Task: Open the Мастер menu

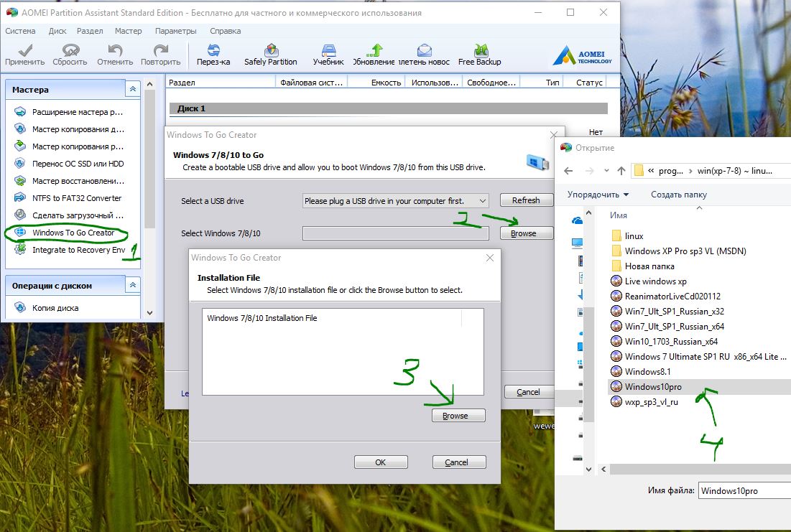Action: pyautogui.click(x=128, y=31)
